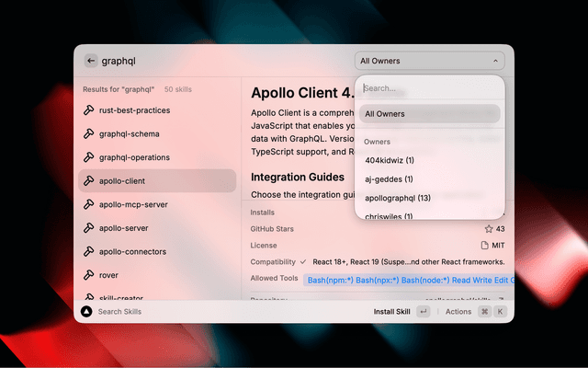Screen dimensions: 588x368
Task: Click the wrench icon beside rust-best-practices
Action: (89, 110)
